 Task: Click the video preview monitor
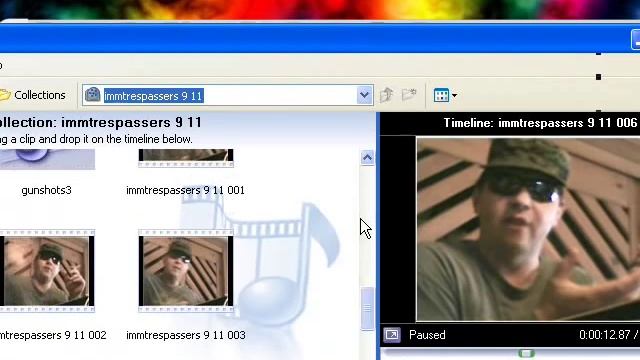[528, 229]
